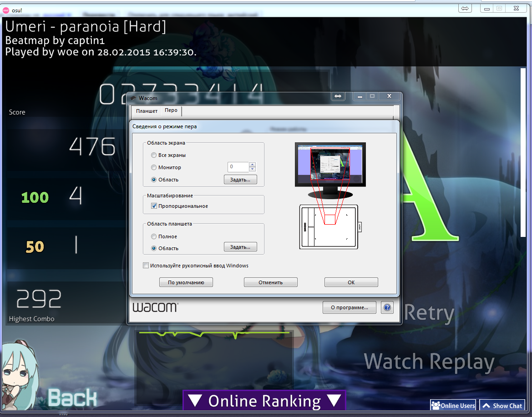Click Back in osu! results screen
The width and height of the screenshot is (532, 417).
72,398
